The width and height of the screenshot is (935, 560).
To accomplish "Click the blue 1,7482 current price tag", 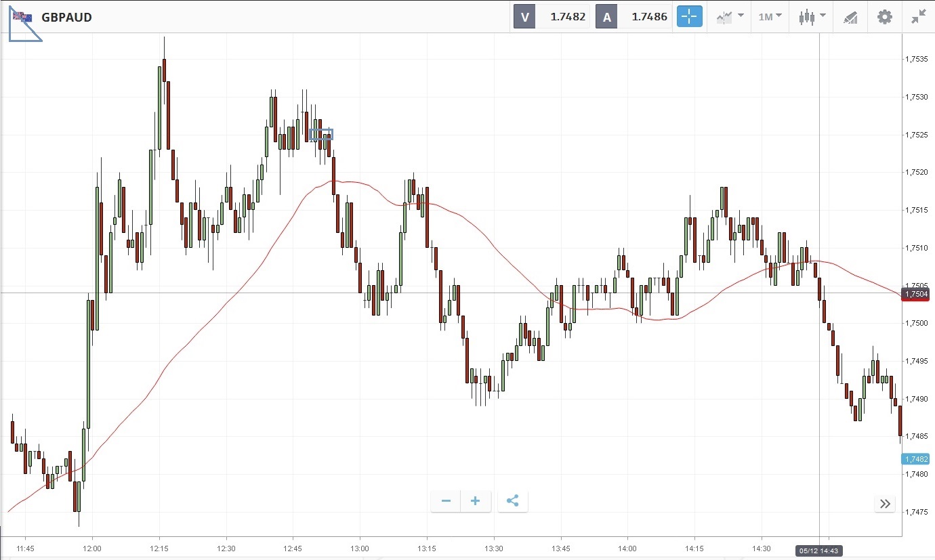I will coord(917,459).
